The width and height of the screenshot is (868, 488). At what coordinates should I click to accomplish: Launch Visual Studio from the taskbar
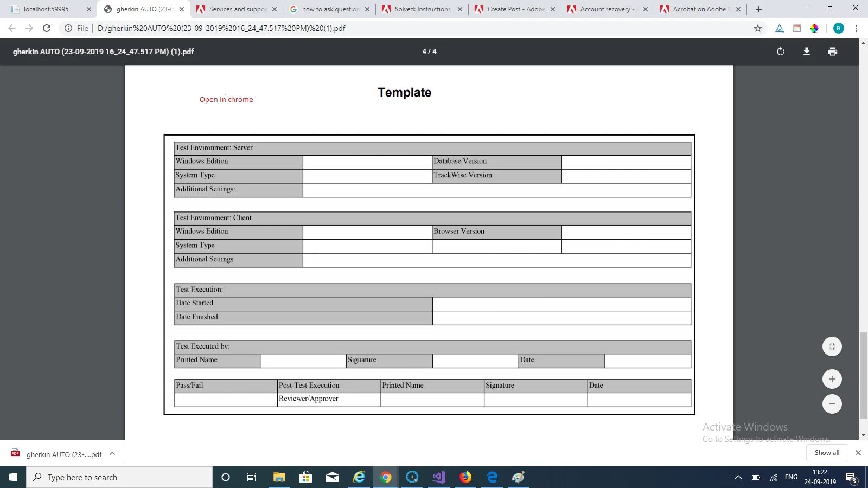tap(439, 477)
